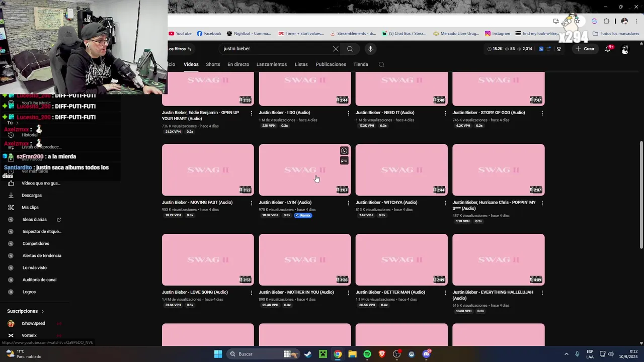Screen dimensions: 644x362
Task: Open Ideas diarias in the sidebar
Action: pyautogui.click(x=34, y=219)
